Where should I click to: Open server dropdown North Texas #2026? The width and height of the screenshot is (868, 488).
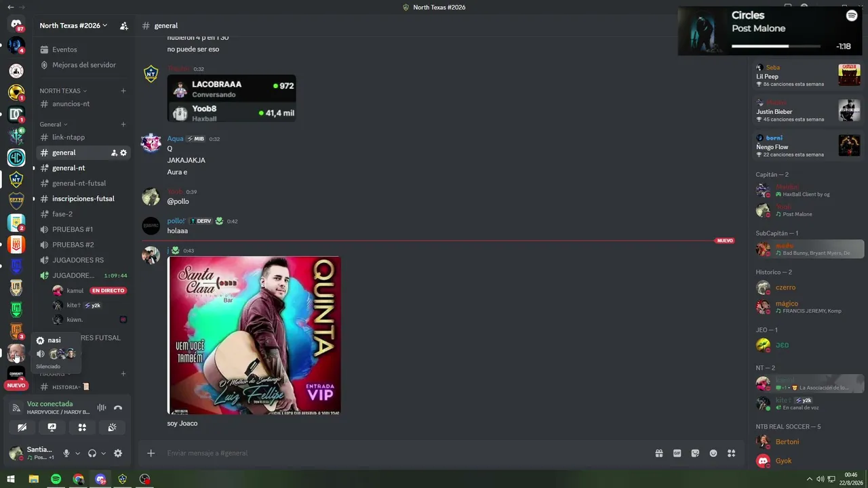[x=73, y=26]
